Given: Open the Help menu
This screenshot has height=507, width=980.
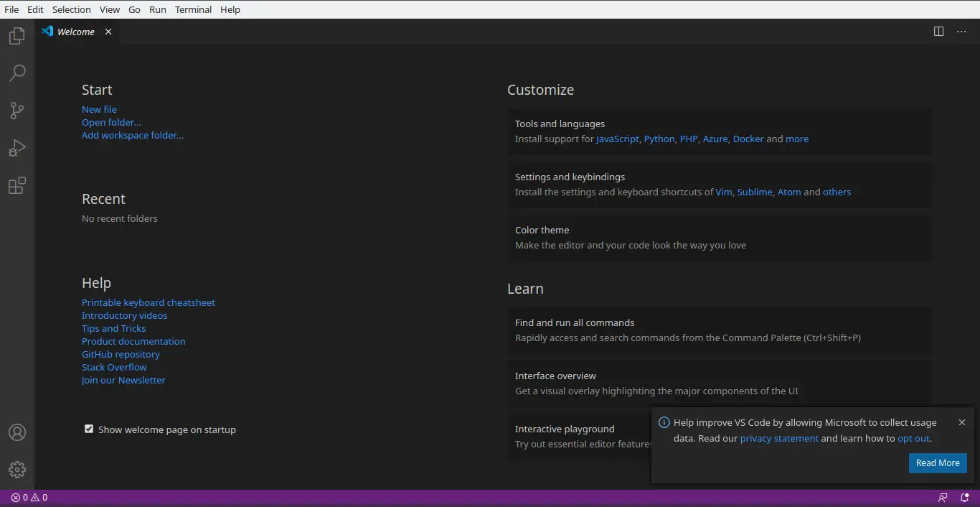Looking at the screenshot, I should [230, 9].
